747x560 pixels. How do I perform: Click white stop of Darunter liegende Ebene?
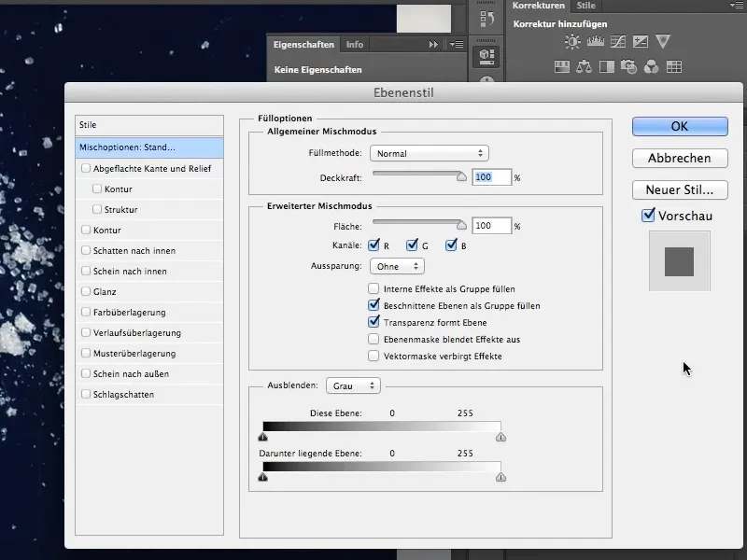pos(500,477)
